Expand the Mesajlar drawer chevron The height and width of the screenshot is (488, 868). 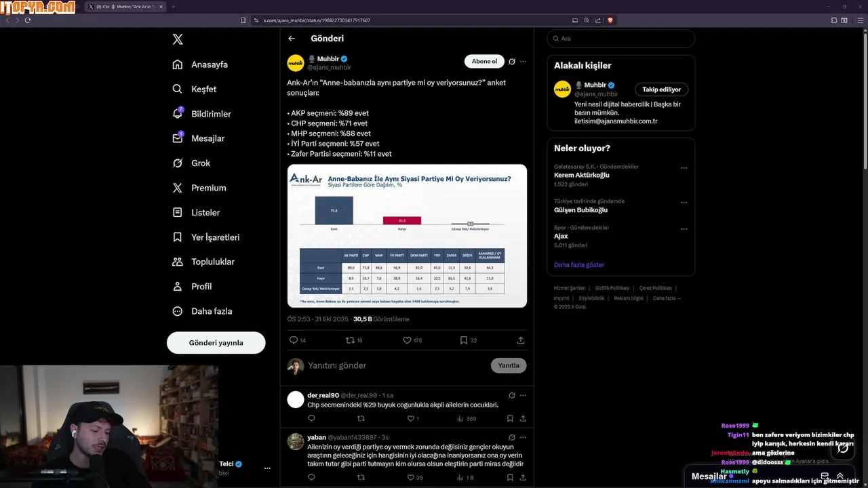(840, 476)
